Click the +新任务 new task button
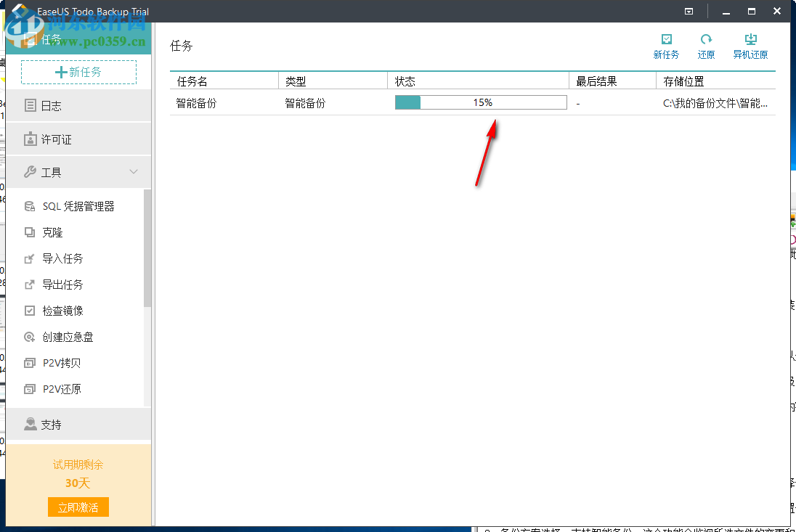This screenshot has width=796, height=532. (78, 72)
